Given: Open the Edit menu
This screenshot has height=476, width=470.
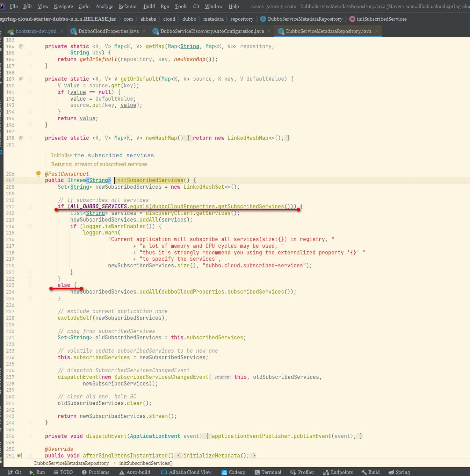Looking at the screenshot, I should click(x=28, y=6).
